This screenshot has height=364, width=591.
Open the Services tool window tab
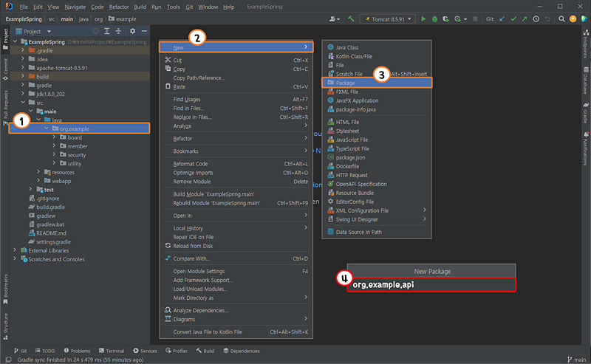145,351
